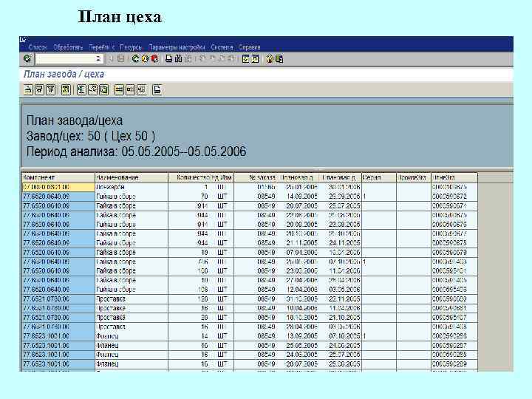Open window system menu icon at top-left
The width and height of the screenshot is (532, 399).
[x=24, y=39]
